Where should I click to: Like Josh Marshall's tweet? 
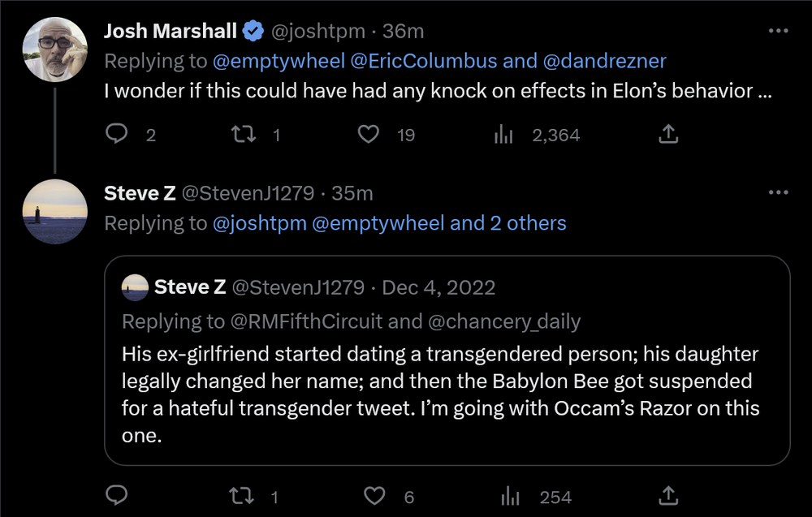pyautogui.click(x=369, y=134)
